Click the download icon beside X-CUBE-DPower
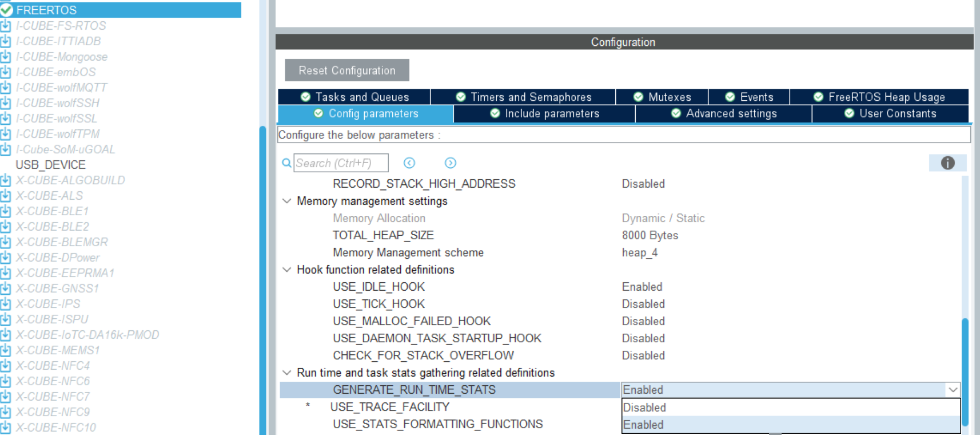This screenshot has height=435, width=980. coord(6,258)
